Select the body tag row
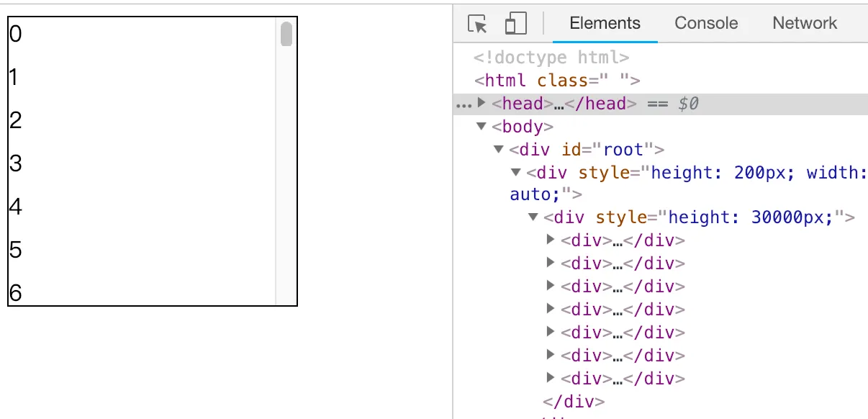 coord(523,127)
